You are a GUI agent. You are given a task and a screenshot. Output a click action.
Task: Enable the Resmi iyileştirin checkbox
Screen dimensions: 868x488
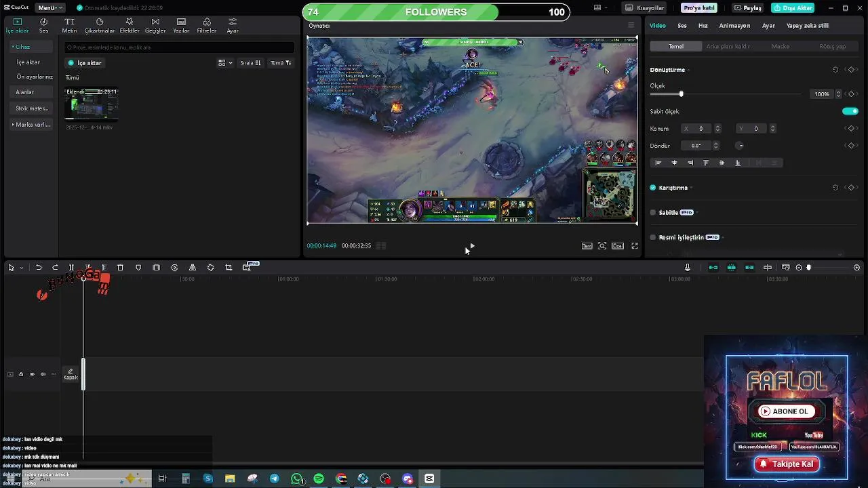pos(653,238)
